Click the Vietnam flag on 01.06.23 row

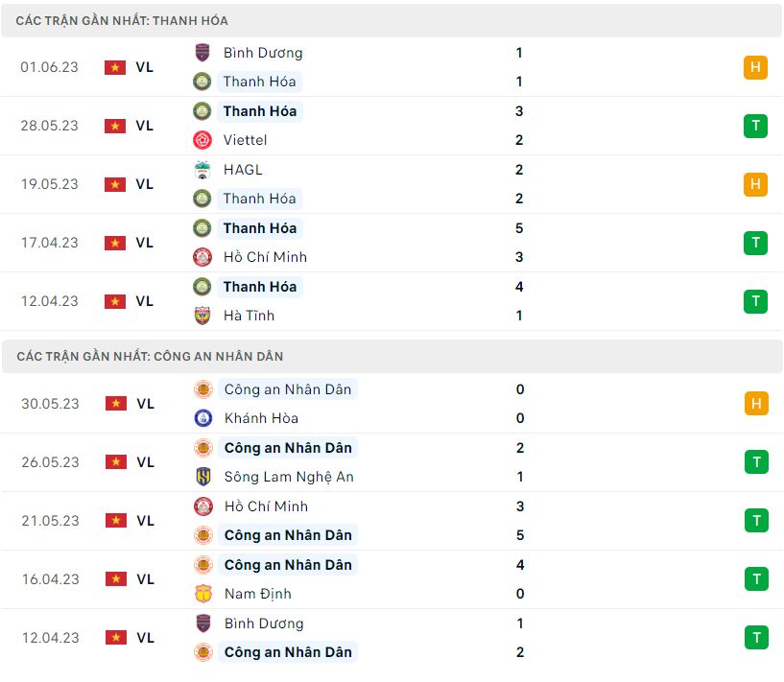pyautogui.click(x=115, y=67)
